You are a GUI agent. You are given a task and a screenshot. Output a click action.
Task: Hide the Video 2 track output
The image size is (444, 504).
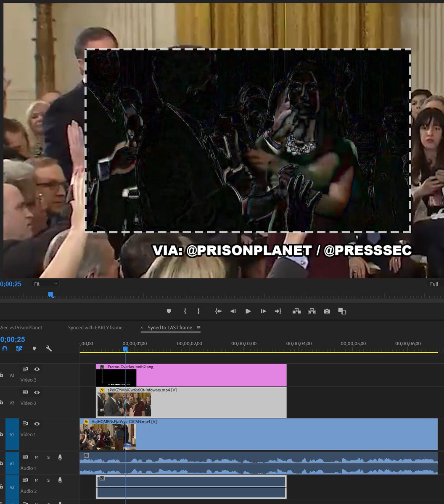tap(37, 392)
